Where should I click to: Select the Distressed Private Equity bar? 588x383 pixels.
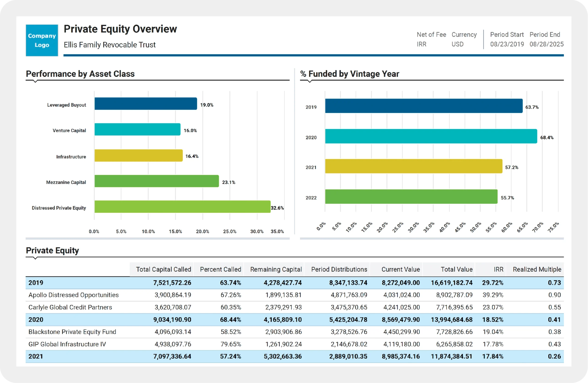pos(182,208)
